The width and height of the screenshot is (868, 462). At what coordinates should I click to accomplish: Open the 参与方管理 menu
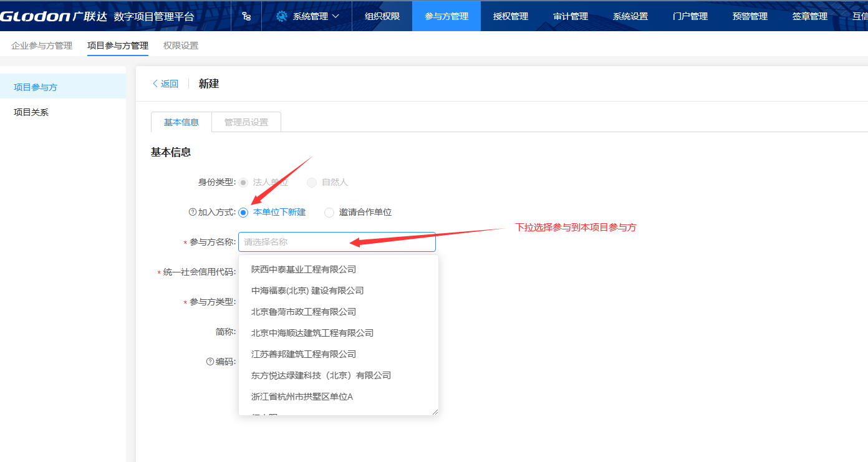click(x=446, y=16)
